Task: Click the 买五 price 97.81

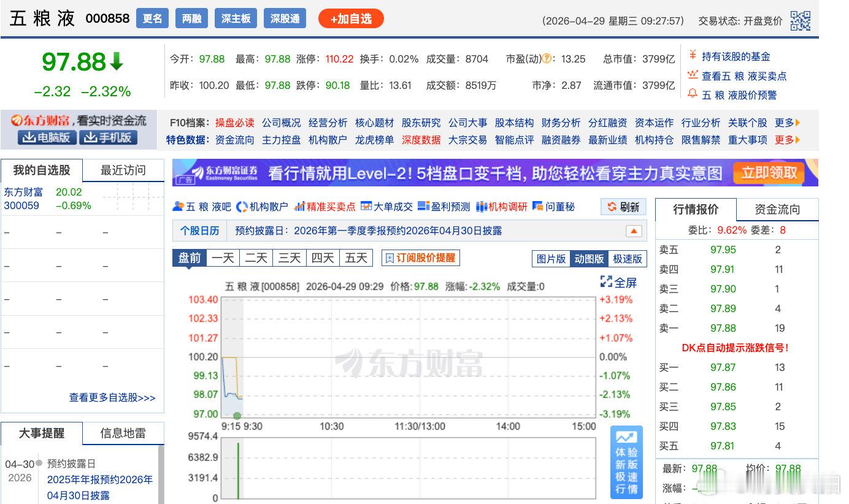Action: (723, 446)
